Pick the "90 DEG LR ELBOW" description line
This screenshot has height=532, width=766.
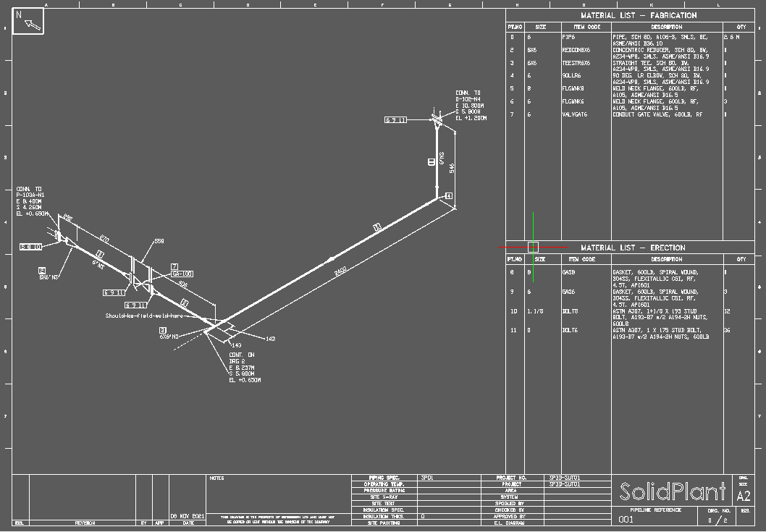click(x=657, y=76)
